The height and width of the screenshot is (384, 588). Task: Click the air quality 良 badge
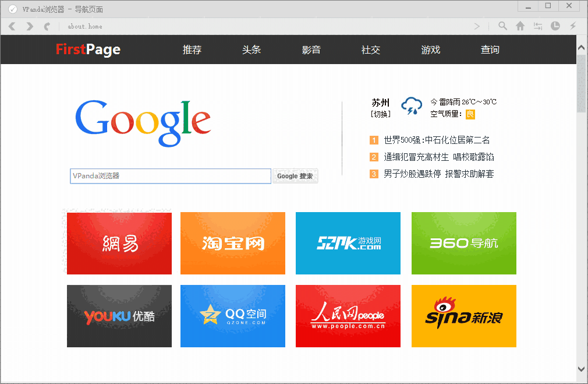[470, 114]
